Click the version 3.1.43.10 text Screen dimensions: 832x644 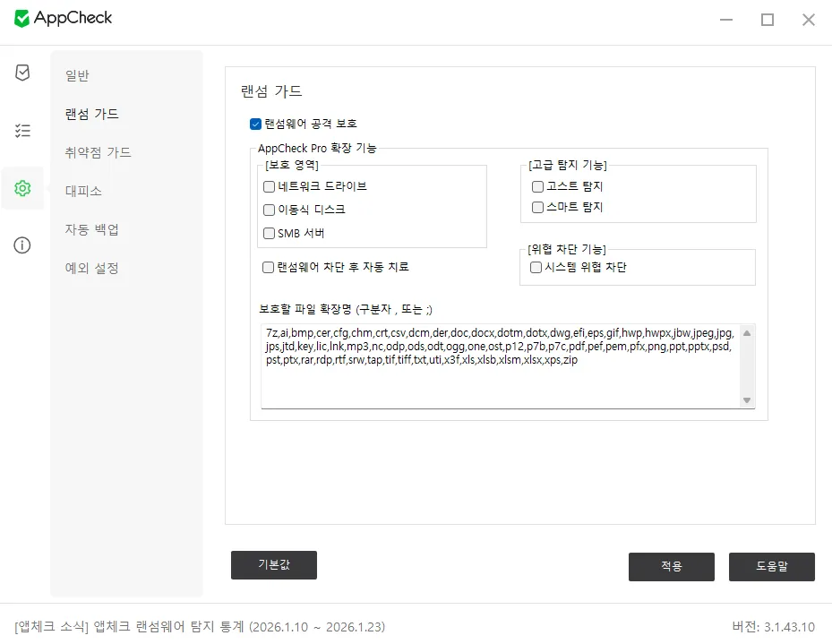click(773, 627)
